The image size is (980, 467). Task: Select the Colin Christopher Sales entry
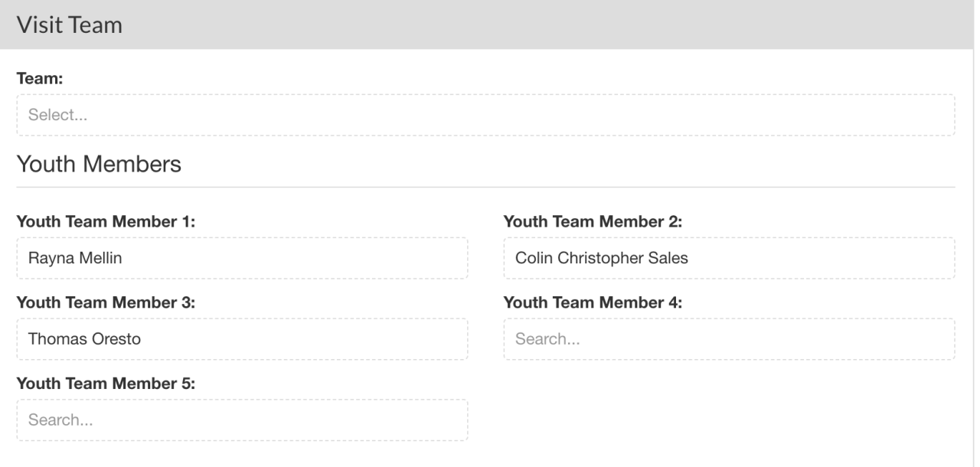[x=602, y=258]
